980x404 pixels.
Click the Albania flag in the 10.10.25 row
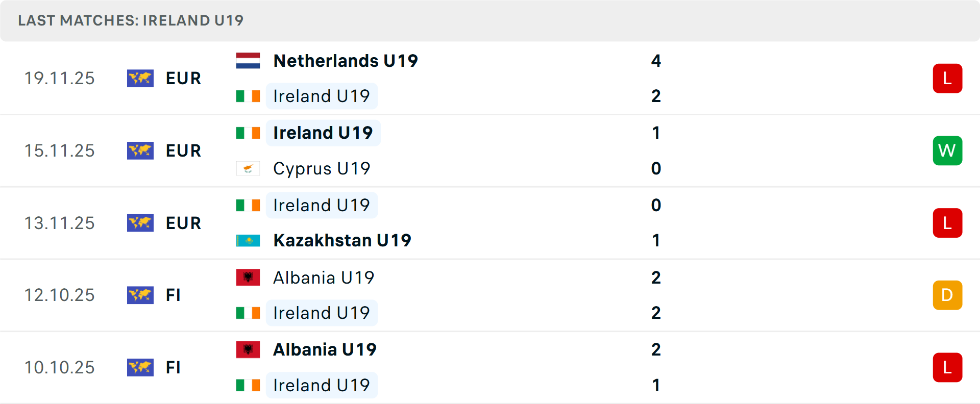[x=248, y=350]
